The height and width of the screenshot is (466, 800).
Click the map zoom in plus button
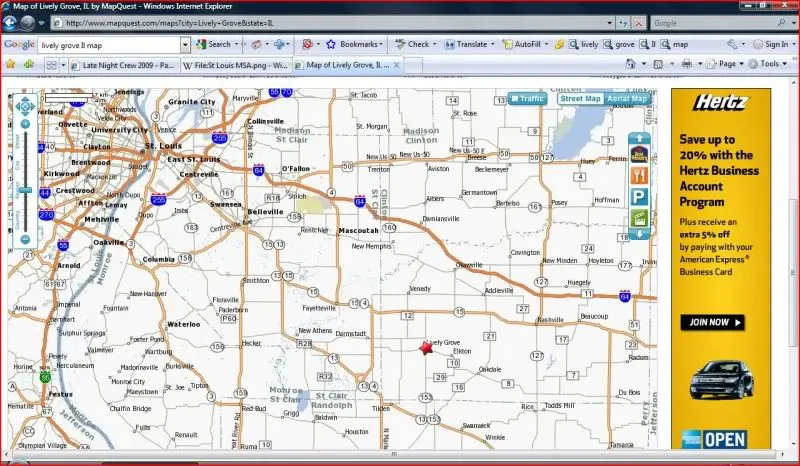(x=25, y=124)
